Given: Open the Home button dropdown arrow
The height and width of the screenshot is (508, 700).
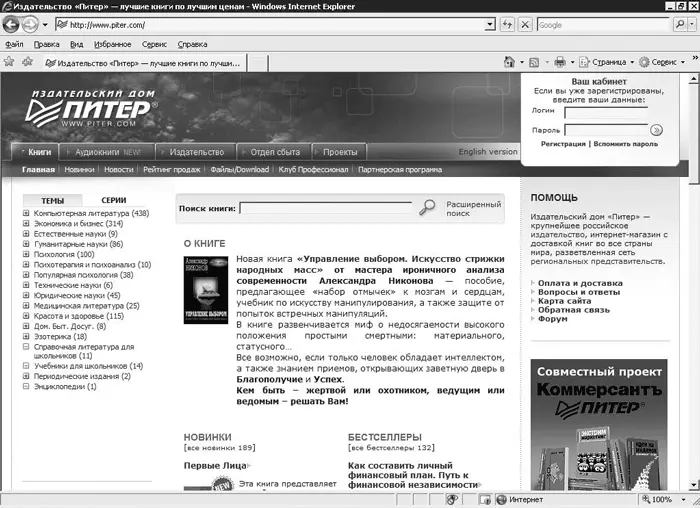Looking at the screenshot, I should (522, 62).
